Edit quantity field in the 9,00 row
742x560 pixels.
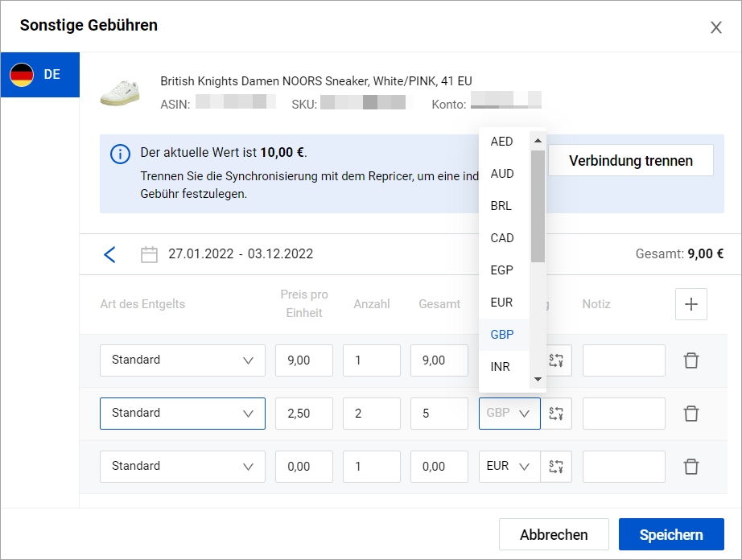point(372,360)
